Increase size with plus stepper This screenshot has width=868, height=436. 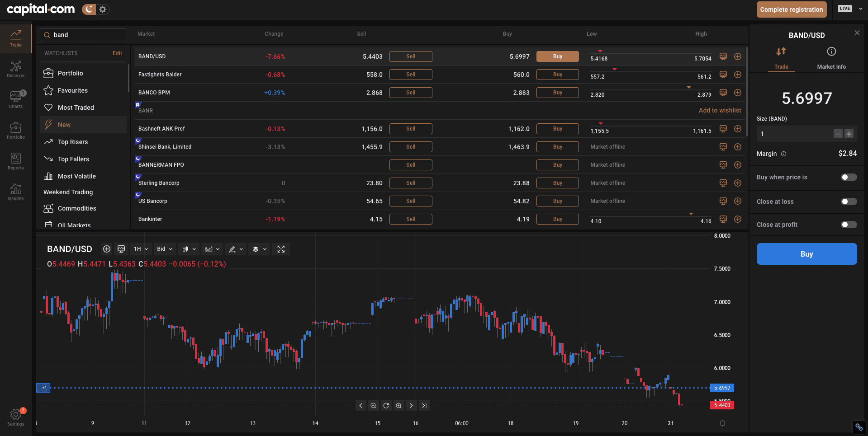click(x=849, y=134)
